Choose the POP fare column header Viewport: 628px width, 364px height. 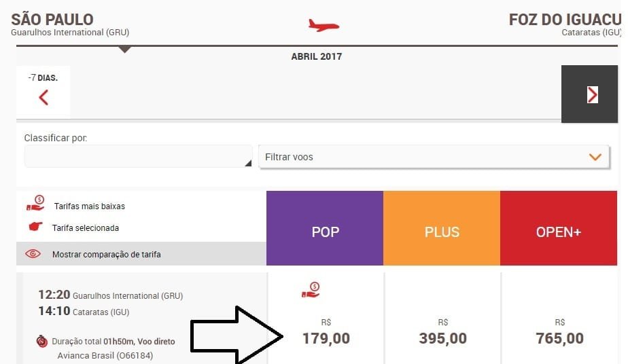click(325, 228)
